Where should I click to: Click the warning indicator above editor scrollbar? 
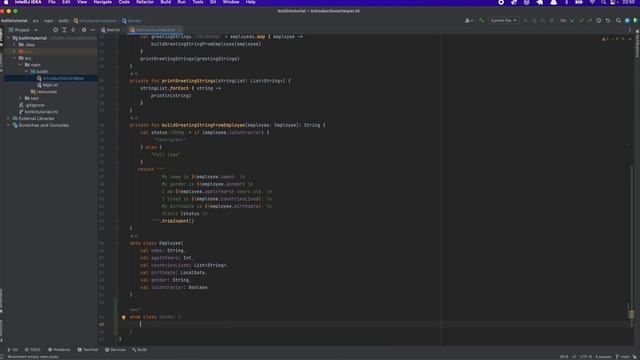(605, 39)
